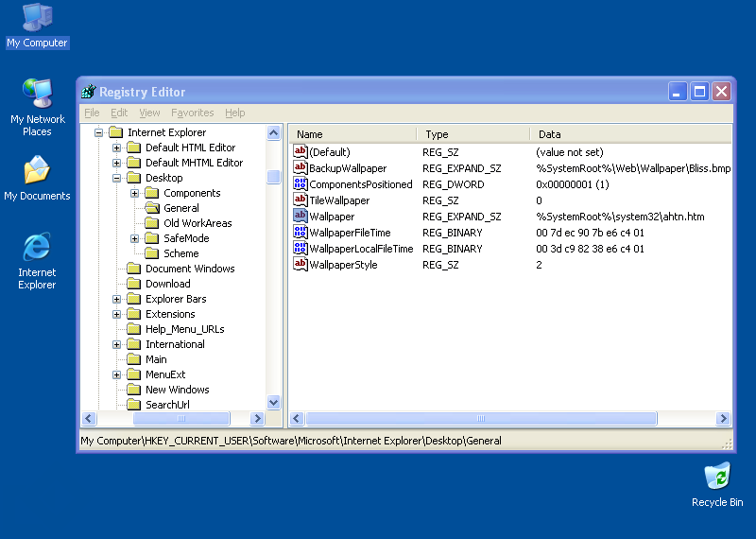Sort values by the Name column header
Image resolution: width=756 pixels, height=539 pixels.
tap(353, 134)
